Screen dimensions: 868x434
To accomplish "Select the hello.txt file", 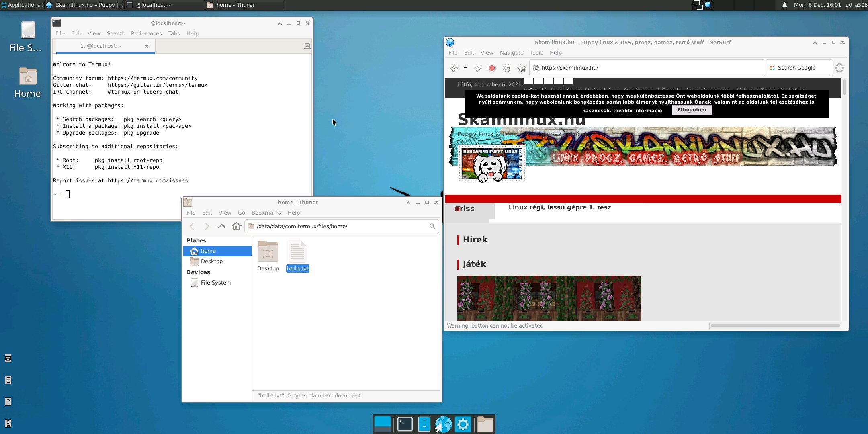I will 298,256.
